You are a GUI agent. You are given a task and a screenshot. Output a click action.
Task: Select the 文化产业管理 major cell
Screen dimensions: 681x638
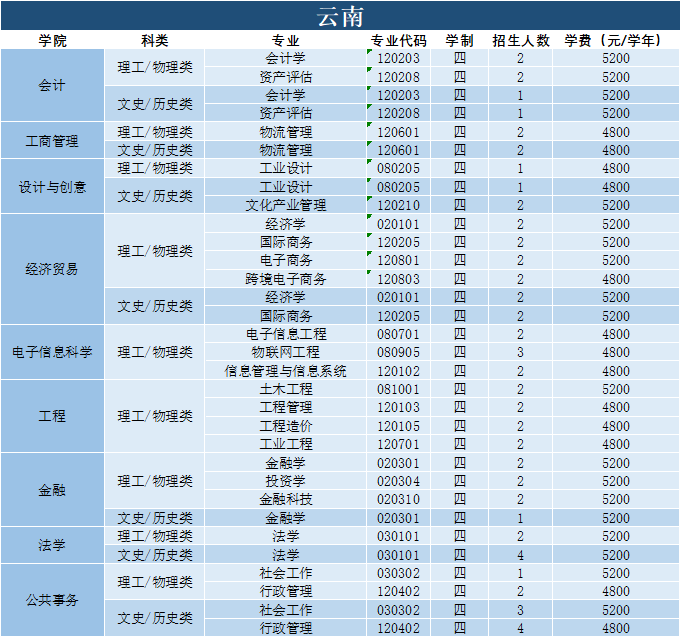tap(286, 205)
